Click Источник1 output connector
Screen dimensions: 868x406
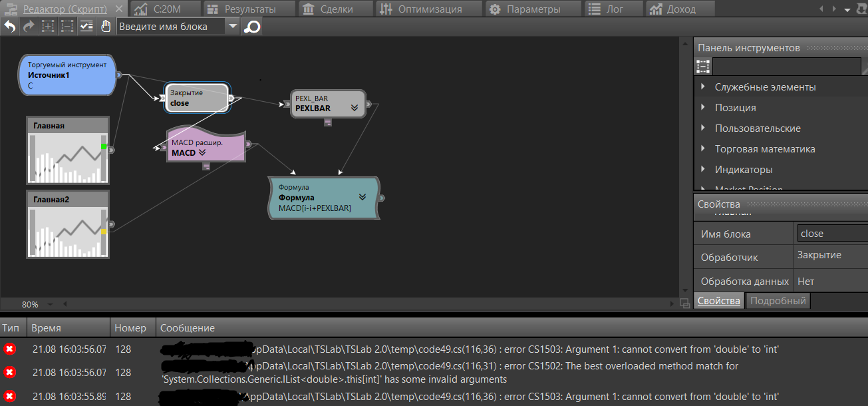[x=120, y=75]
